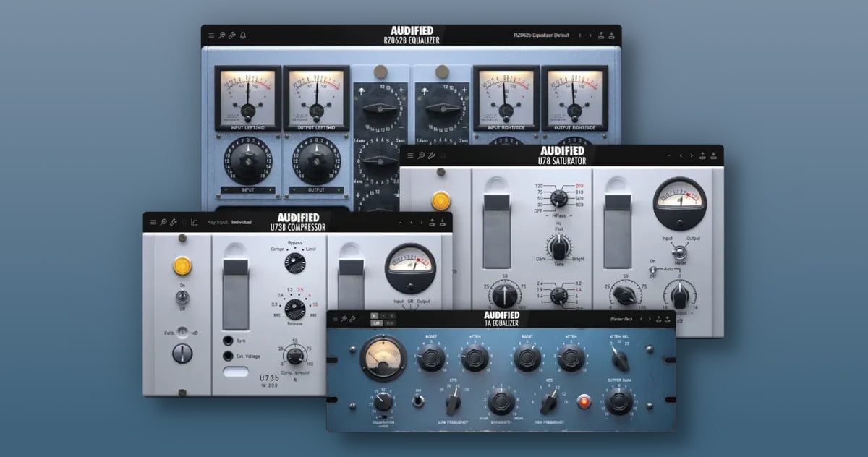
Task: Flip the Input/Output meter switch on U78 Saturator
Action: pyautogui.click(x=678, y=252)
